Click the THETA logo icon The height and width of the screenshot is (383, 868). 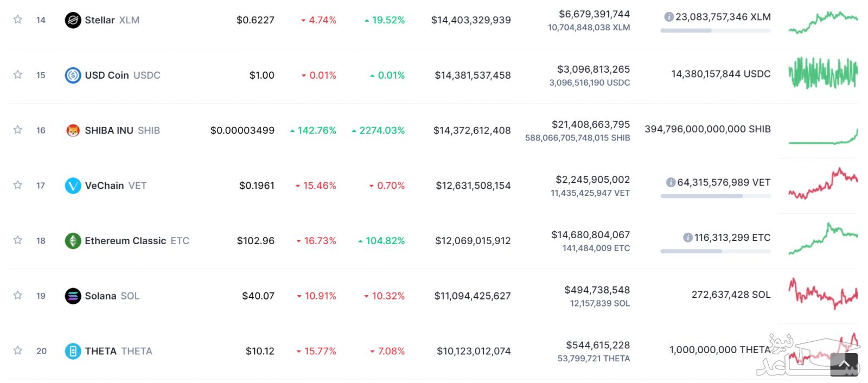(73, 351)
